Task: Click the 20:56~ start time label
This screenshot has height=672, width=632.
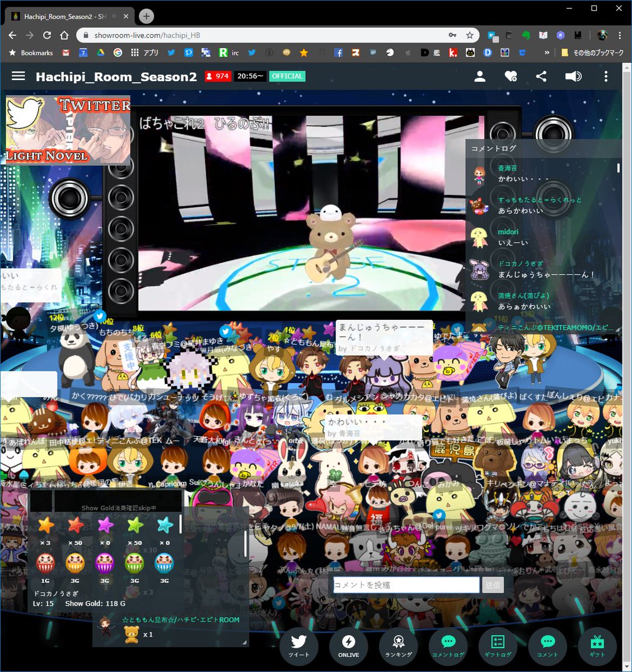Action: 250,76
